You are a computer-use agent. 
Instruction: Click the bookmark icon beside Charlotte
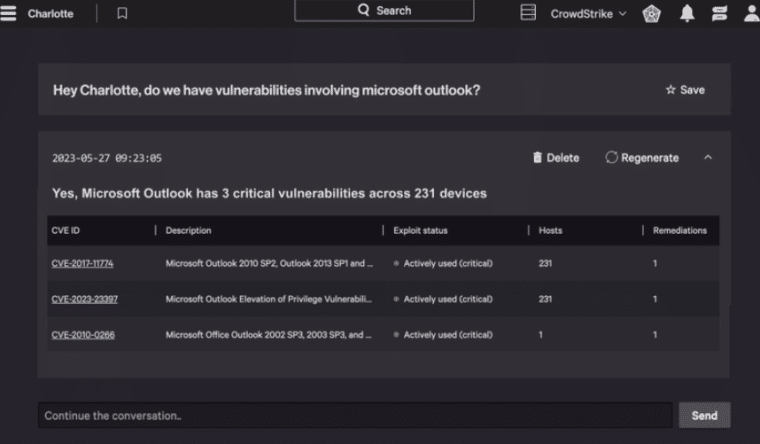(122, 13)
